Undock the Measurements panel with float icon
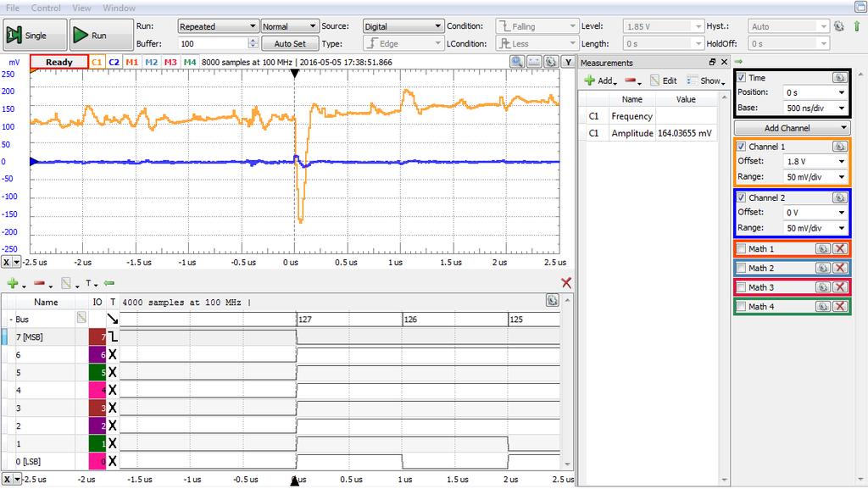The image size is (868, 489). click(712, 63)
